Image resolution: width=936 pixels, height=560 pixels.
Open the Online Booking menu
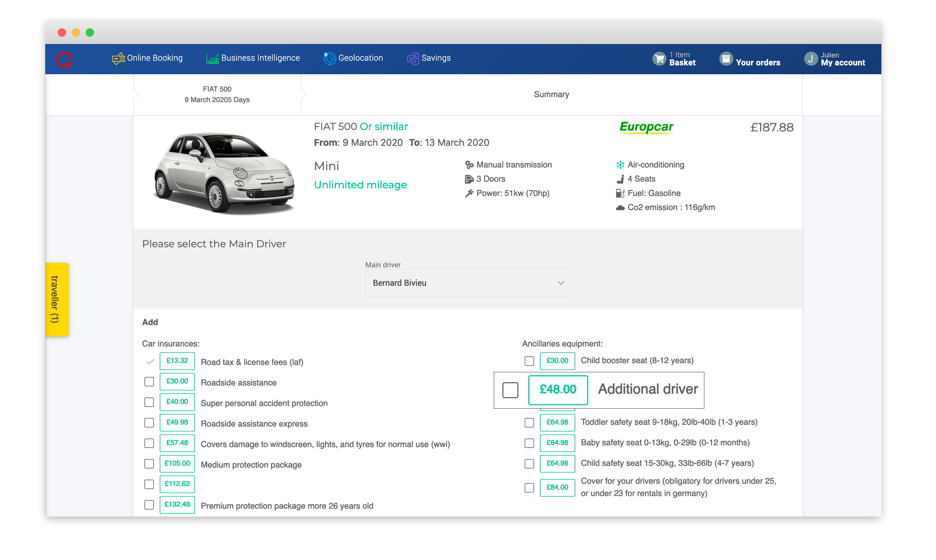[147, 58]
